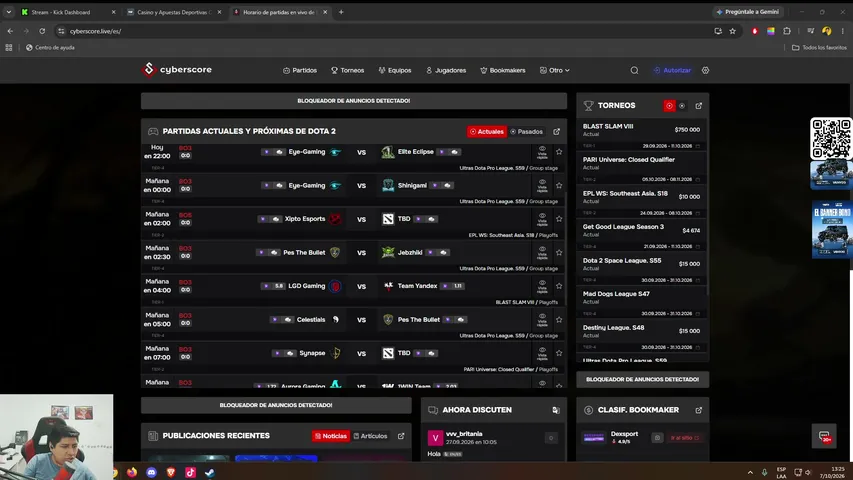The image size is (853, 480).
Task: Click the address bar URL field
Action: (381, 31)
